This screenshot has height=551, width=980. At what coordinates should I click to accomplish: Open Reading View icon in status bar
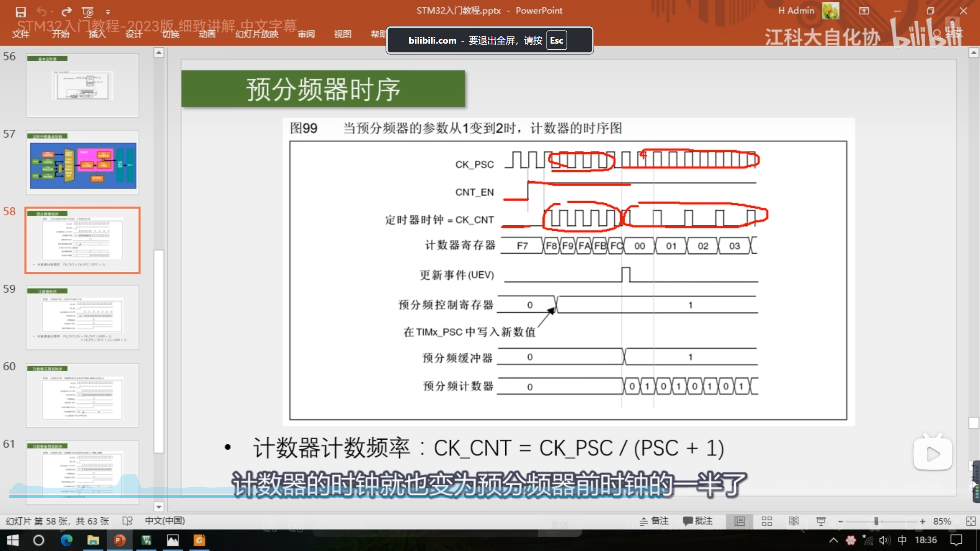coord(794,521)
